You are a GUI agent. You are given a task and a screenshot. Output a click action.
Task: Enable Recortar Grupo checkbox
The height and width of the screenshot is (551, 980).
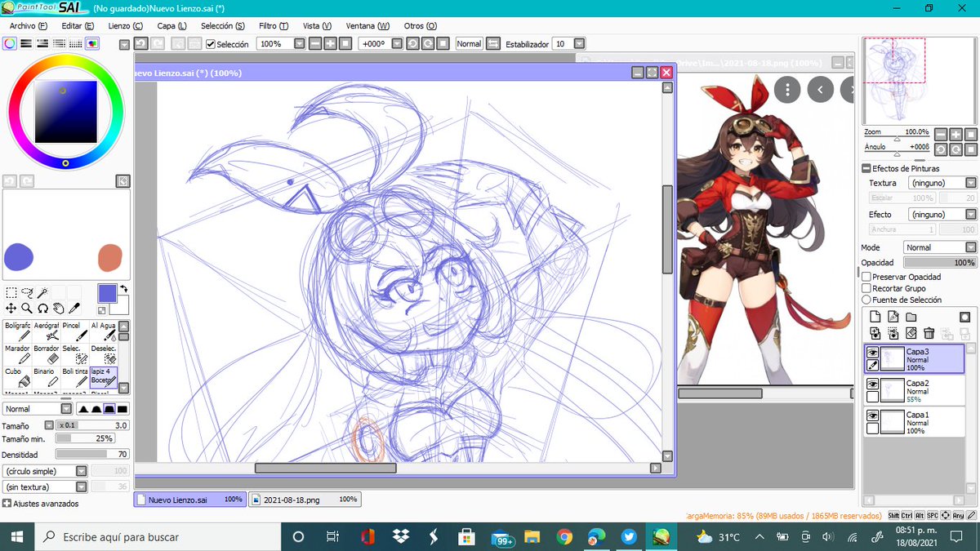point(866,288)
